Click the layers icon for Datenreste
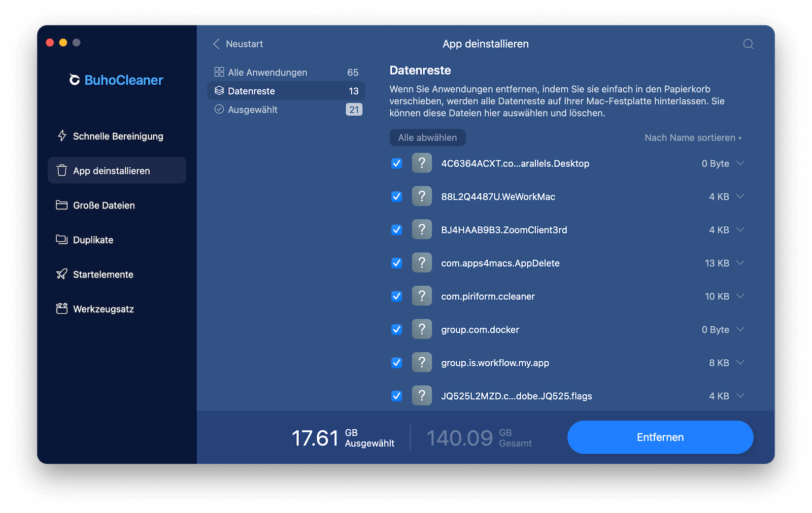The height and width of the screenshot is (513, 812). [x=219, y=91]
